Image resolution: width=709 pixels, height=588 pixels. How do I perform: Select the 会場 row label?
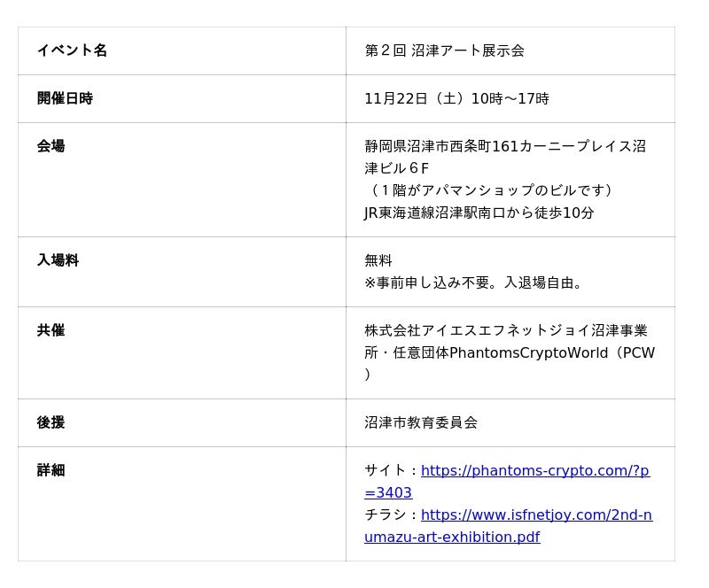point(51,146)
